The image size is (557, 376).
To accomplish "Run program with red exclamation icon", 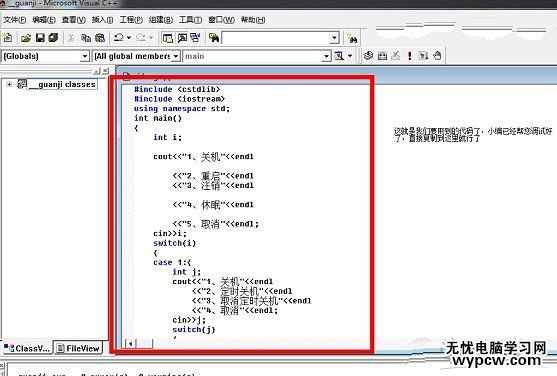I will click(x=410, y=55).
